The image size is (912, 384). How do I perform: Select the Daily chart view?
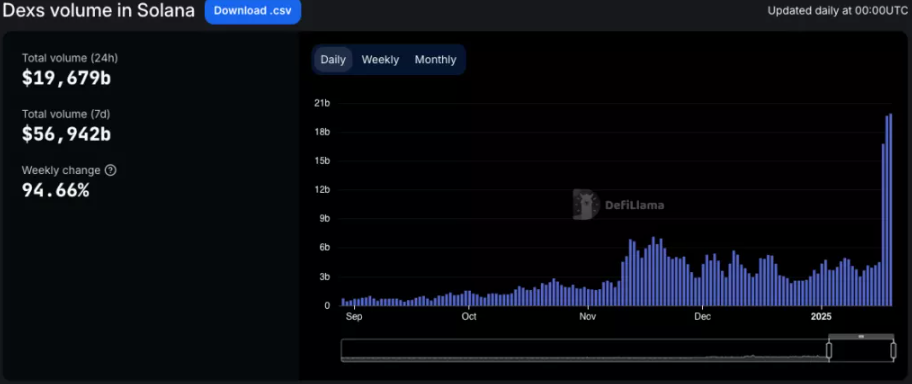click(333, 59)
